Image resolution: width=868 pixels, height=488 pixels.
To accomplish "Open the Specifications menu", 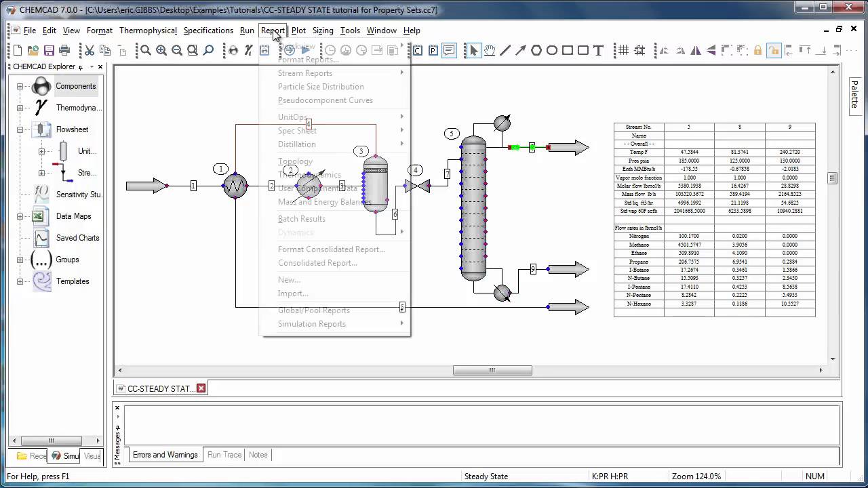I will click(x=208, y=30).
